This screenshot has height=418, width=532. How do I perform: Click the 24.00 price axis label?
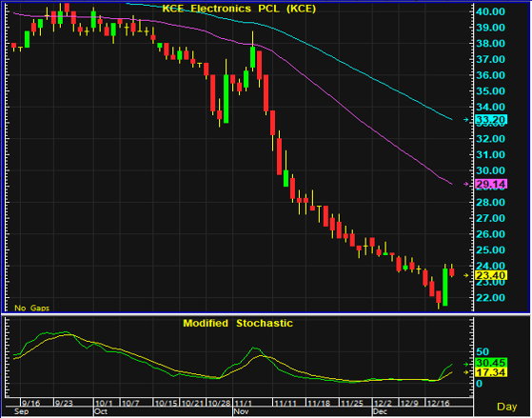tap(491, 266)
